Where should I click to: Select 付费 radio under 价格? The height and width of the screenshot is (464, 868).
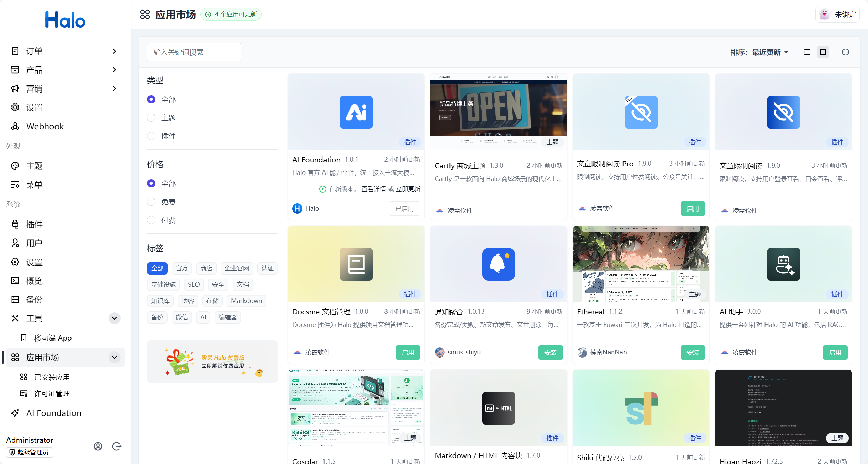tap(151, 220)
